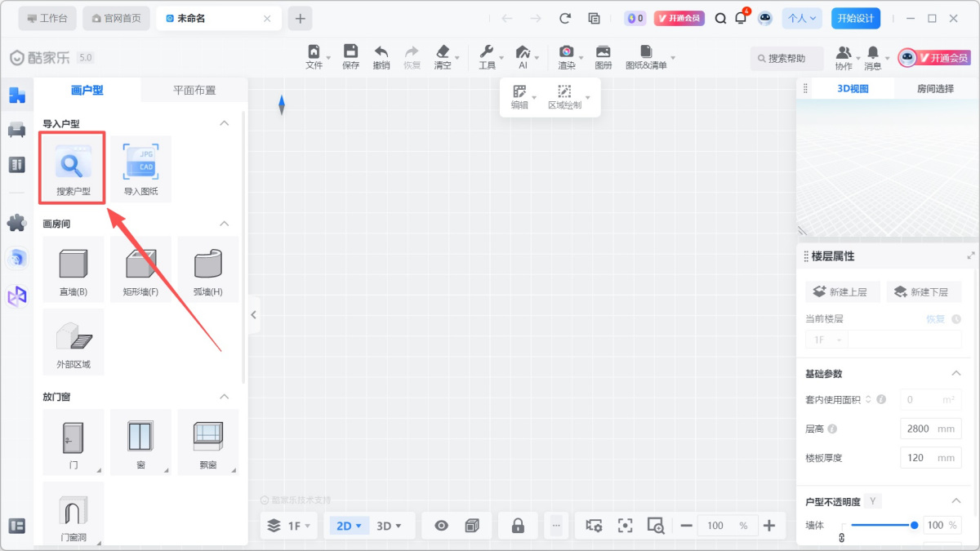
Task: Toggle the lock icon in bottom toolbar
Action: (518, 526)
